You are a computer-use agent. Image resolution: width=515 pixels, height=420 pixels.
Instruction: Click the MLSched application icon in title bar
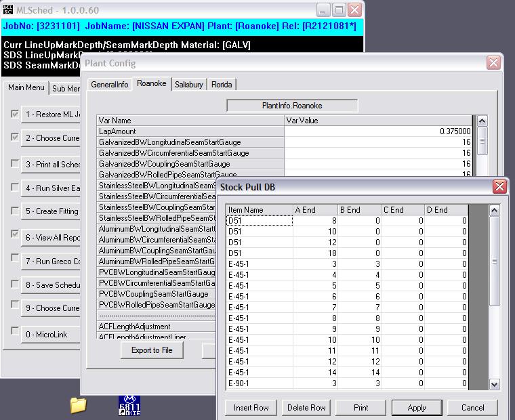pyautogui.click(x=9, y=9)
